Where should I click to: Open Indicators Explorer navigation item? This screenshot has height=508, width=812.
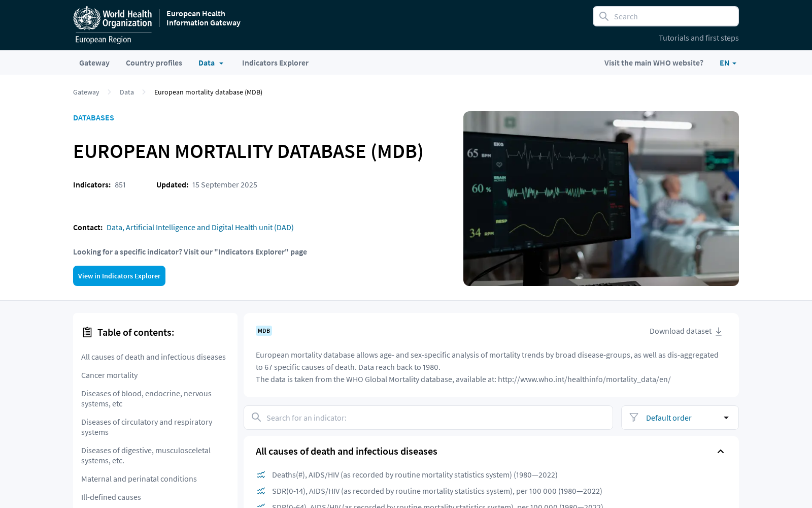click(x=275, y=63)
